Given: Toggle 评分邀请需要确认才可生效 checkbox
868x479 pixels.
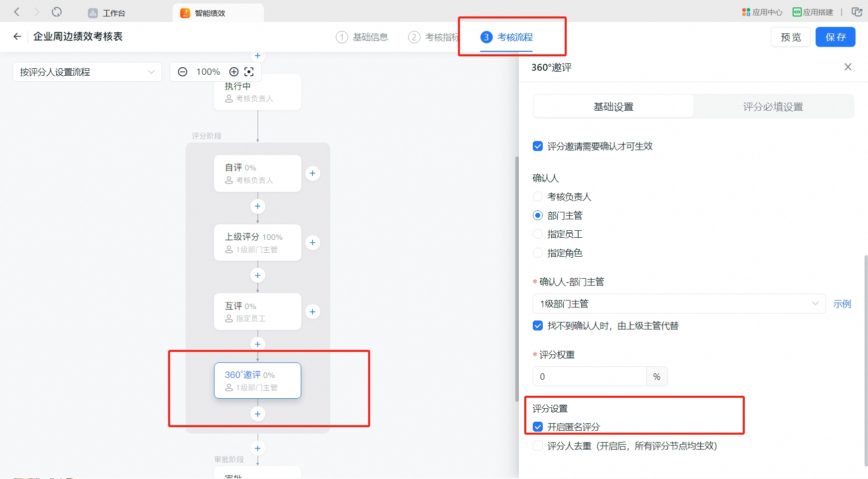Looking at the screenshot, I should click(538, 146).
